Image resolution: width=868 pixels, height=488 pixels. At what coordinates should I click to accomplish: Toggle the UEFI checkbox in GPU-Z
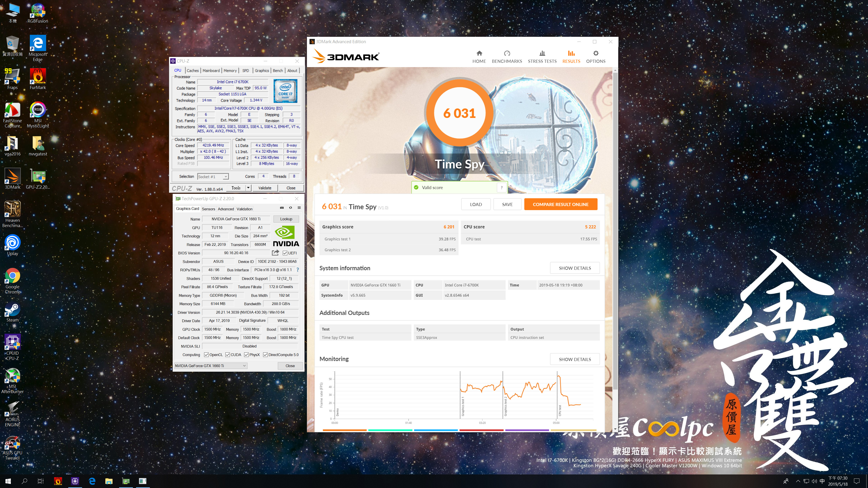pos(285,253)
